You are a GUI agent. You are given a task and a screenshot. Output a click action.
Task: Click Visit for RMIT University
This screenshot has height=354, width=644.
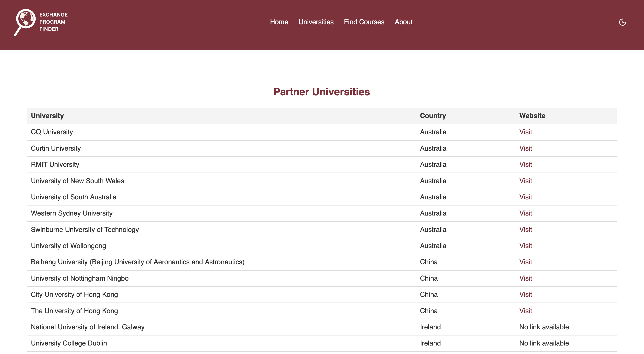525,164
